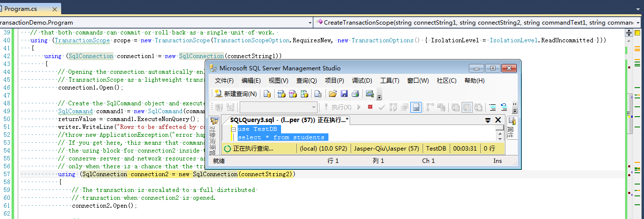Click the Print icon in SSMS toolbar
The height and width of the screenshot is (219, 644).
[355, 94]
